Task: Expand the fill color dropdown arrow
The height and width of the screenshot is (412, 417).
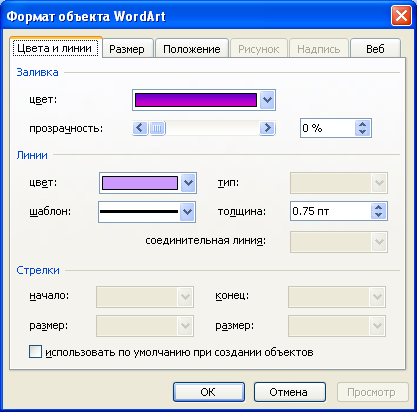Action: 267,100
